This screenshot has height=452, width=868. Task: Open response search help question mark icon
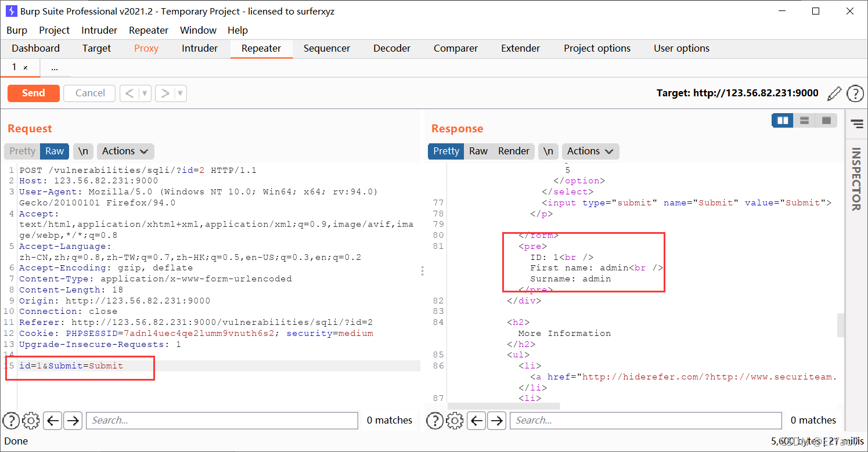(x=435, y=420)
